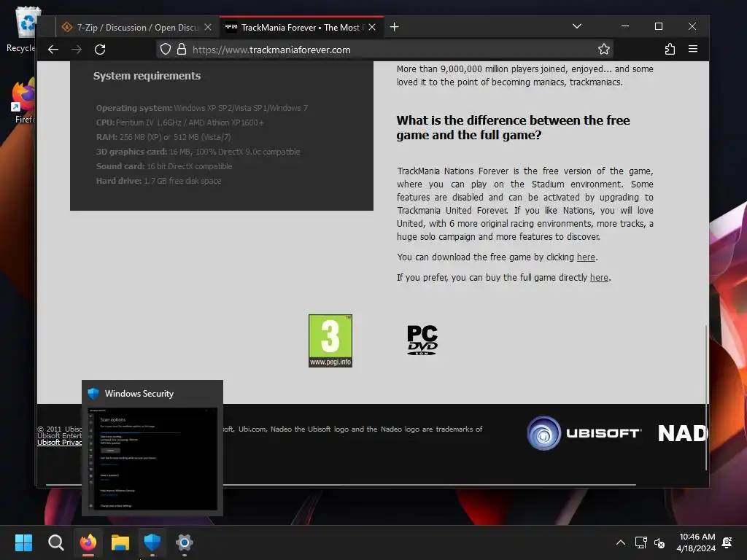Switch to the 7-Zip Discussion tab
747x560 pixels.
[137, 27]
